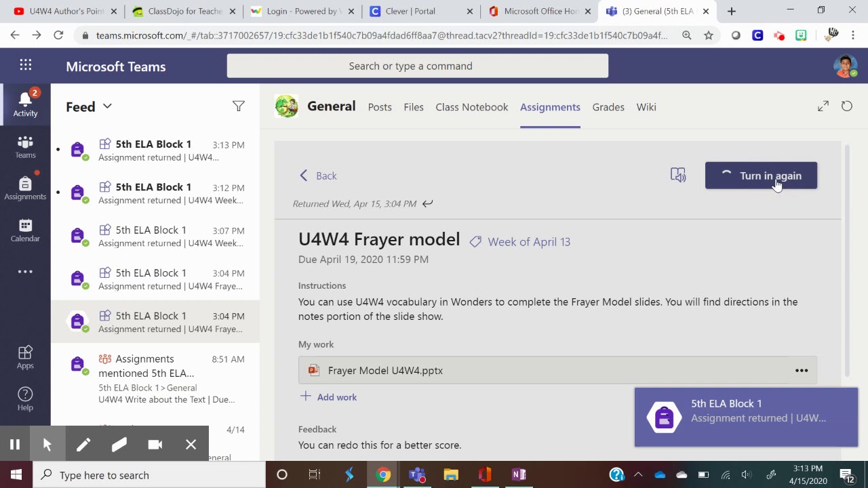This screenshot has height=488, width=868.
Task: Click the Add work link
Action: tap(328, 397)
